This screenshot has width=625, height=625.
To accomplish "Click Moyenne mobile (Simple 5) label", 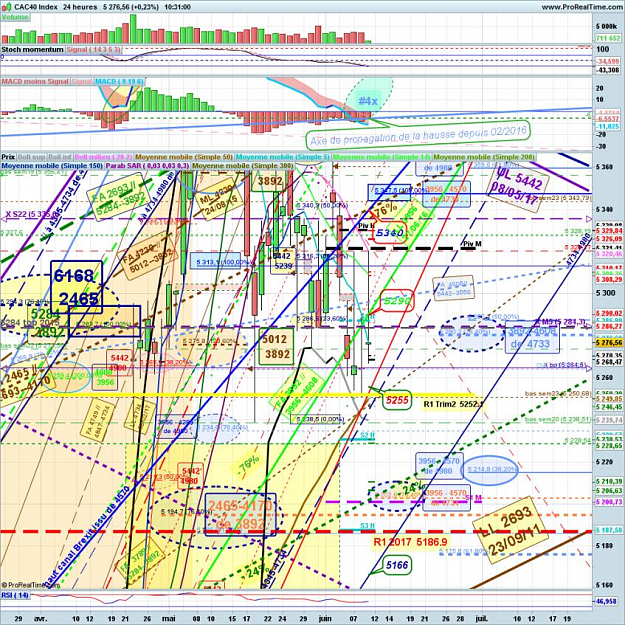I will pos(283,157).
